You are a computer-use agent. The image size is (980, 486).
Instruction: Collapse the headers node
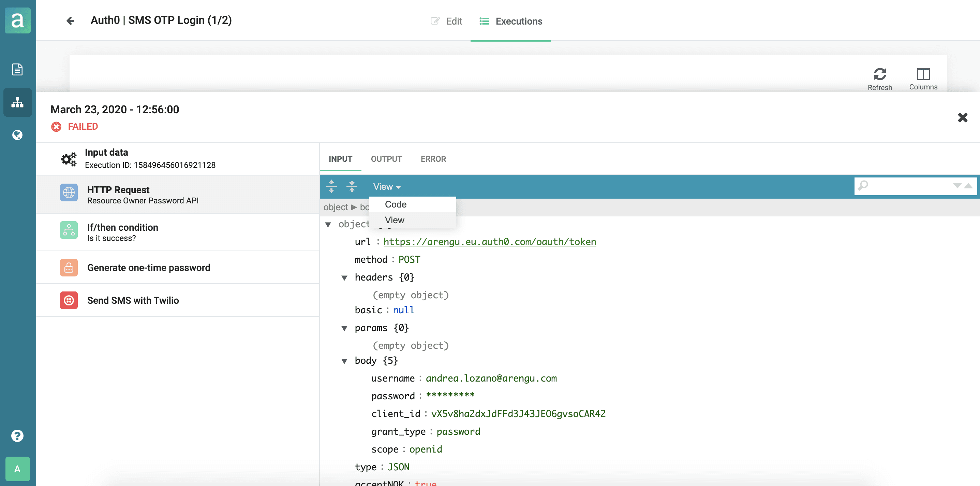click(x=344, y=278)
